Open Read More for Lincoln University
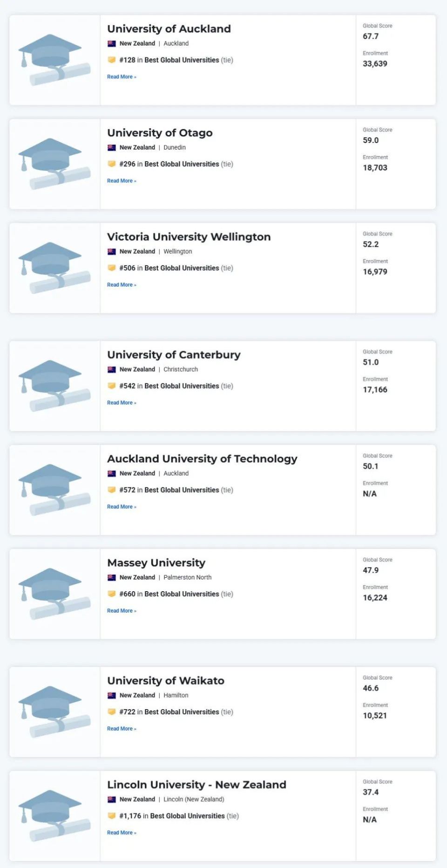Viewport: 447px width, 868px height. [122, 833]
